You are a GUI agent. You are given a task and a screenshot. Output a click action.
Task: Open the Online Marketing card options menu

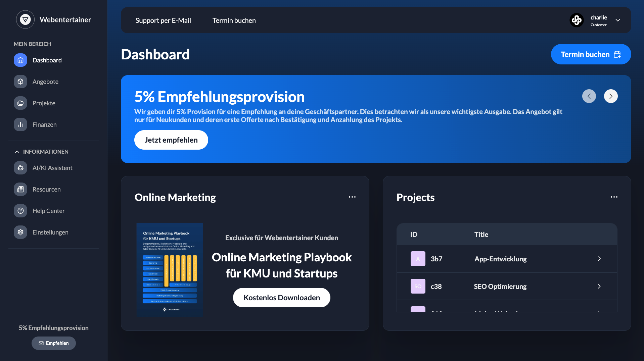[x=352, y=197]
